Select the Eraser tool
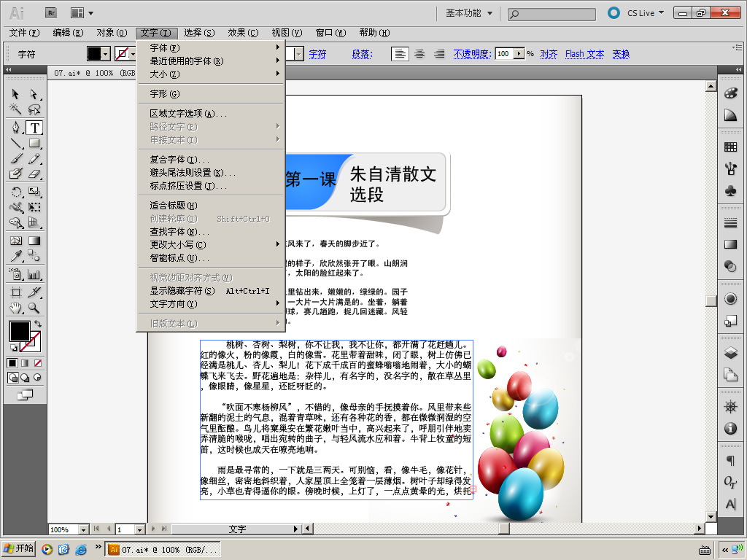This screenshot has width=747, height=560. (34, 174)
